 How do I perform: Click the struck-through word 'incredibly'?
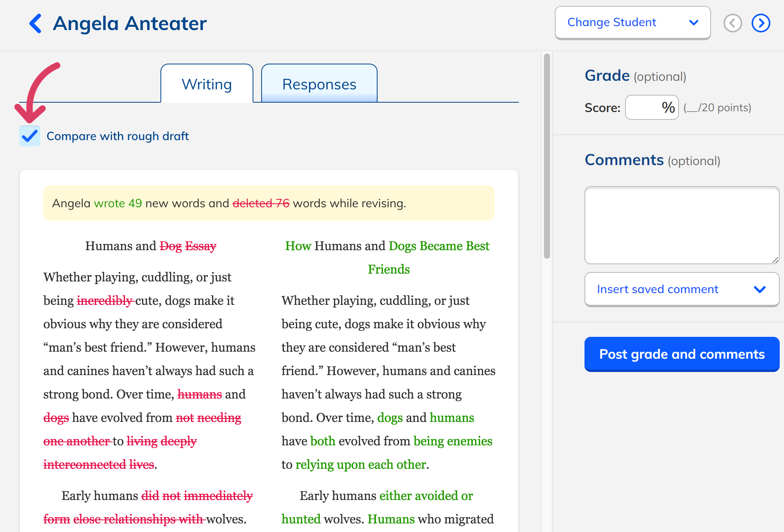pos(105,301)
